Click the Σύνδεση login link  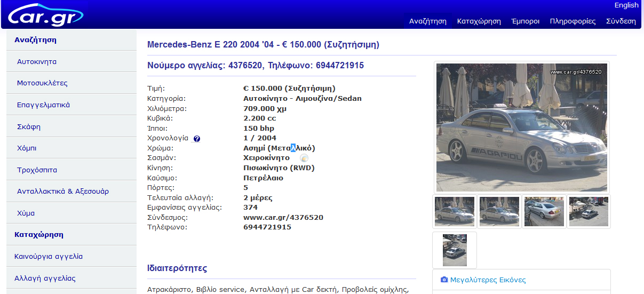[x=621, y=21]
